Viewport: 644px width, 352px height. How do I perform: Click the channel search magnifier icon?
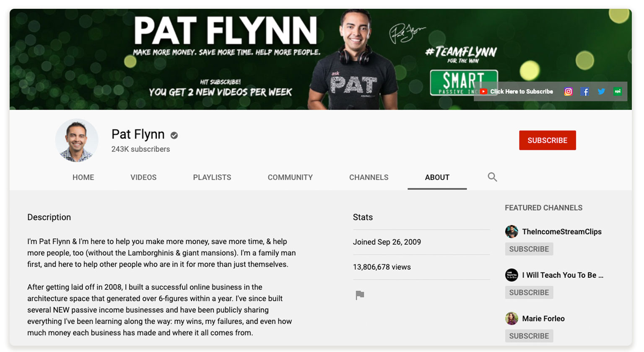point(492,177)
